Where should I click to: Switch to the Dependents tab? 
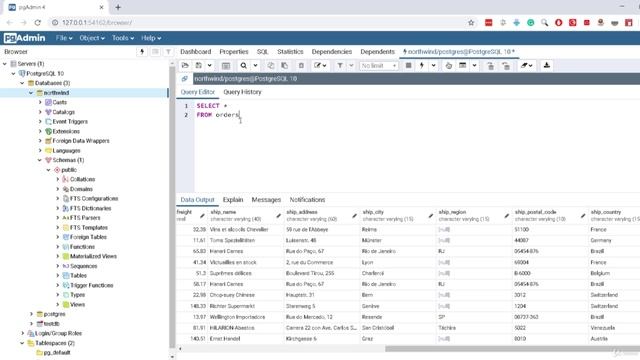pyautogui.click(x=378, y=51)
